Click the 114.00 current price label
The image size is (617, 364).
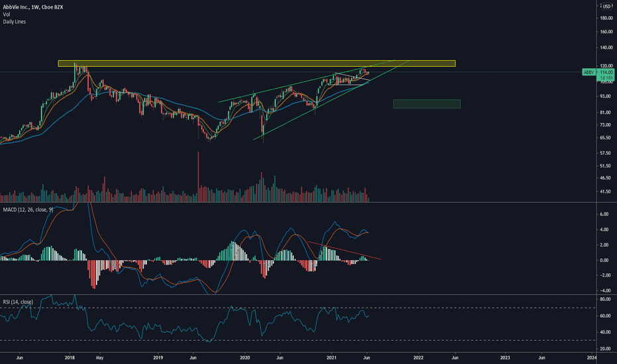(x=606, y=72)
